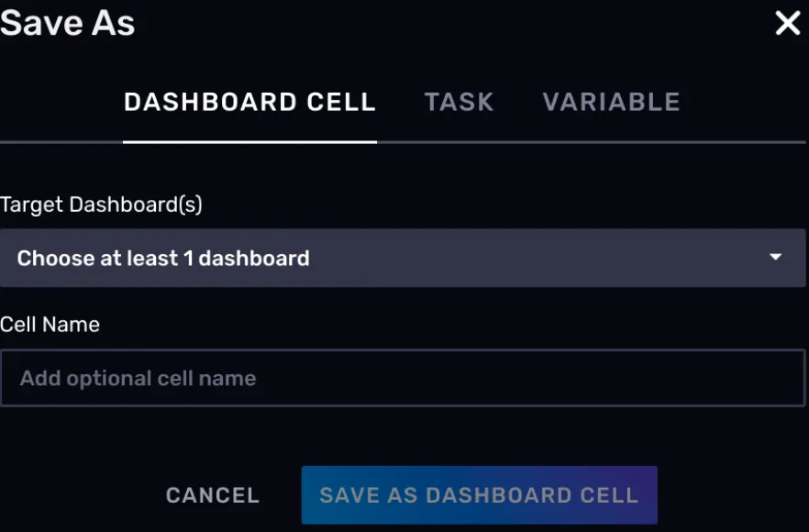Click the "Cell Name" label
Screen dimensions: 809x532
(50, 325)
